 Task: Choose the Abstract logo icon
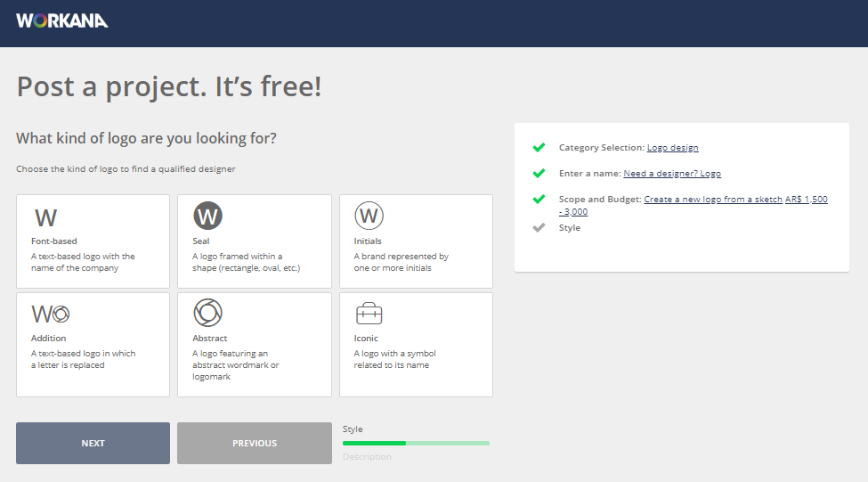pyautogui.click(x=207, y=313)
